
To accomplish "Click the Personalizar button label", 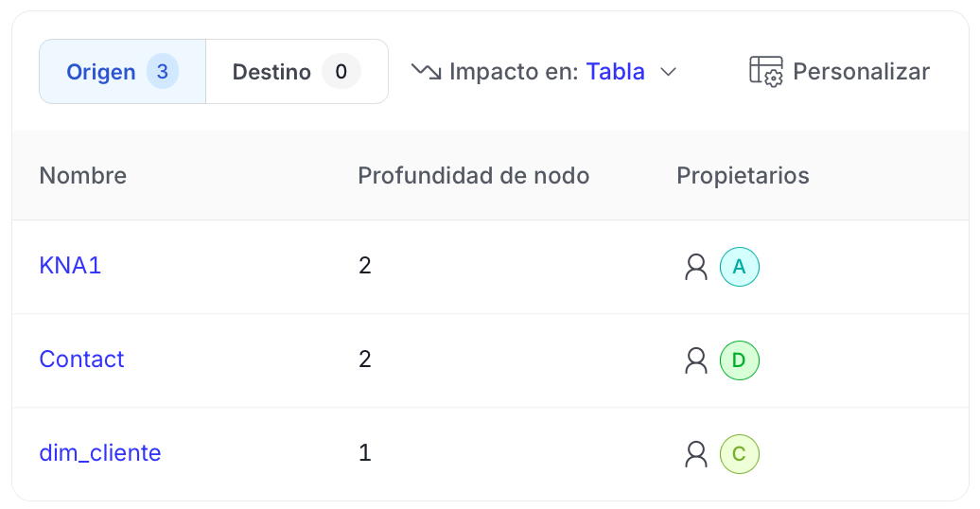I will 861,72.
